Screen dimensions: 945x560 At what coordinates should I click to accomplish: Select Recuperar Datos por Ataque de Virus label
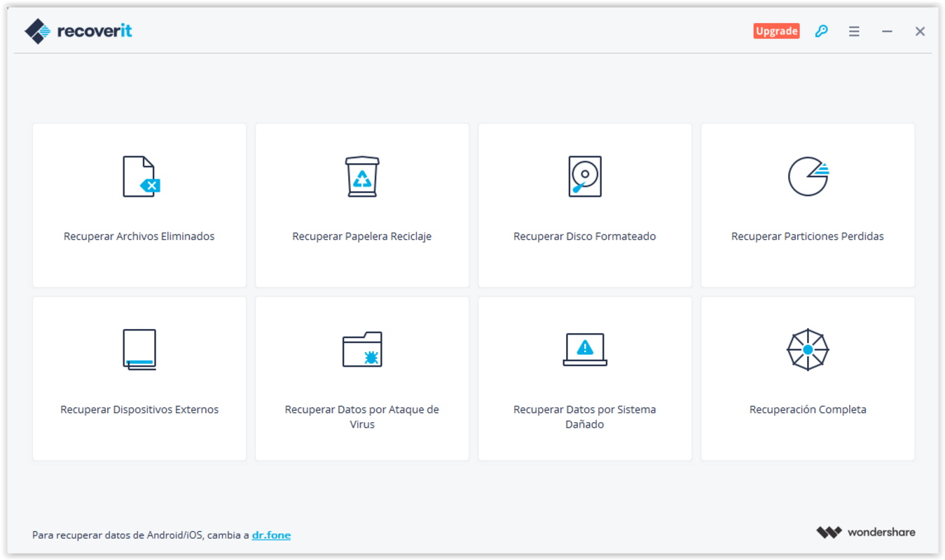click(362, 417)
